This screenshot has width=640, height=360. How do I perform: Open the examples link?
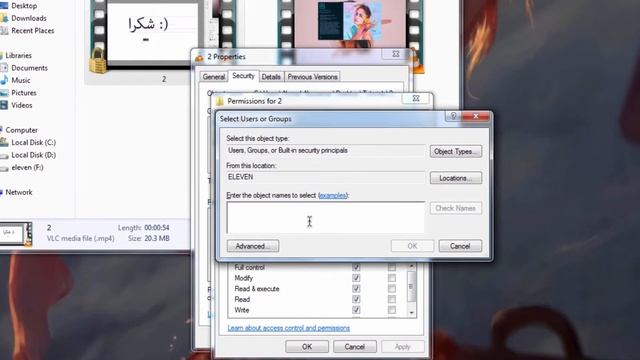[x=333, y=196]
